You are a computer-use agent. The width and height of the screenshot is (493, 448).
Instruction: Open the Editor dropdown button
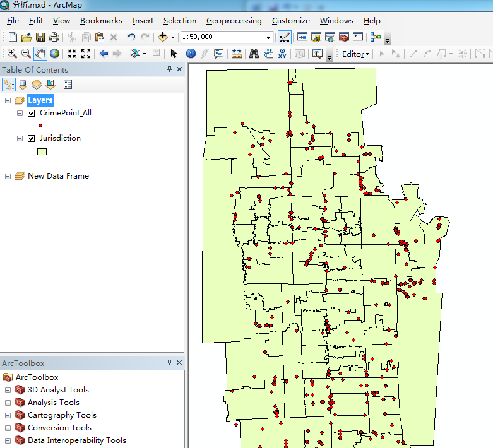(x=356, y=54)
